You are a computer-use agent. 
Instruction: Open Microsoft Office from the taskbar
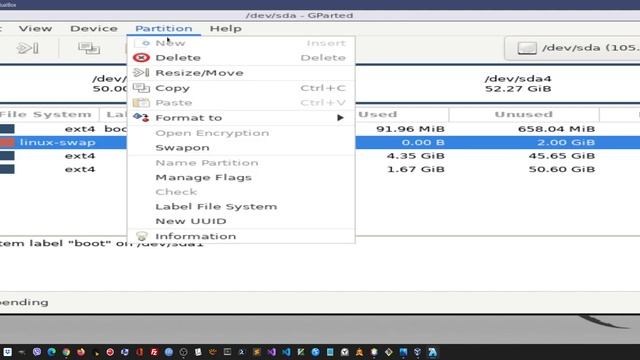point(140,352)
